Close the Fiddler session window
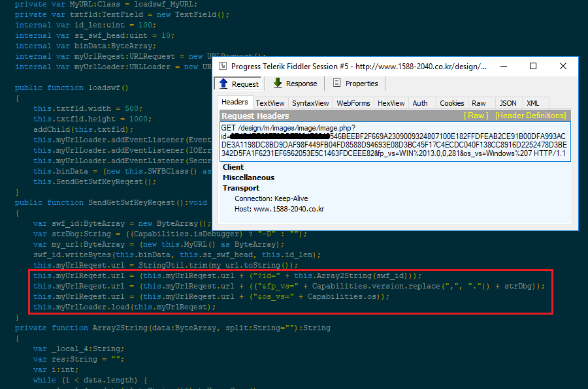588x389 pixels. (x=563, y=67)
